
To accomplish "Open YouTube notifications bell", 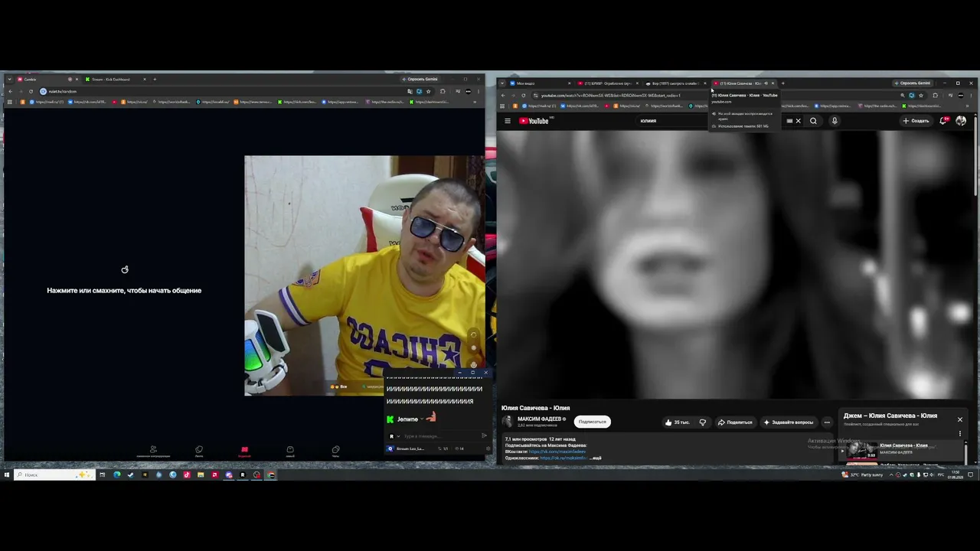I will pos(944,120).
